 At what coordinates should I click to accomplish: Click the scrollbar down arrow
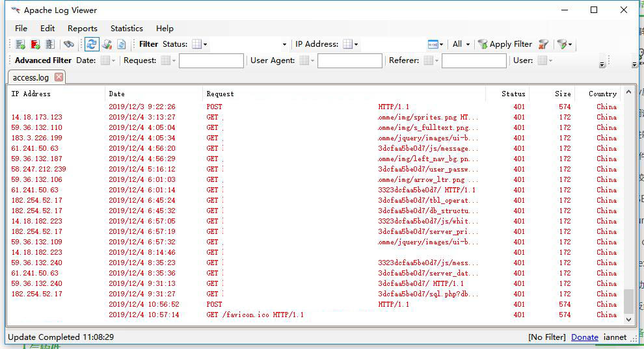628,320
